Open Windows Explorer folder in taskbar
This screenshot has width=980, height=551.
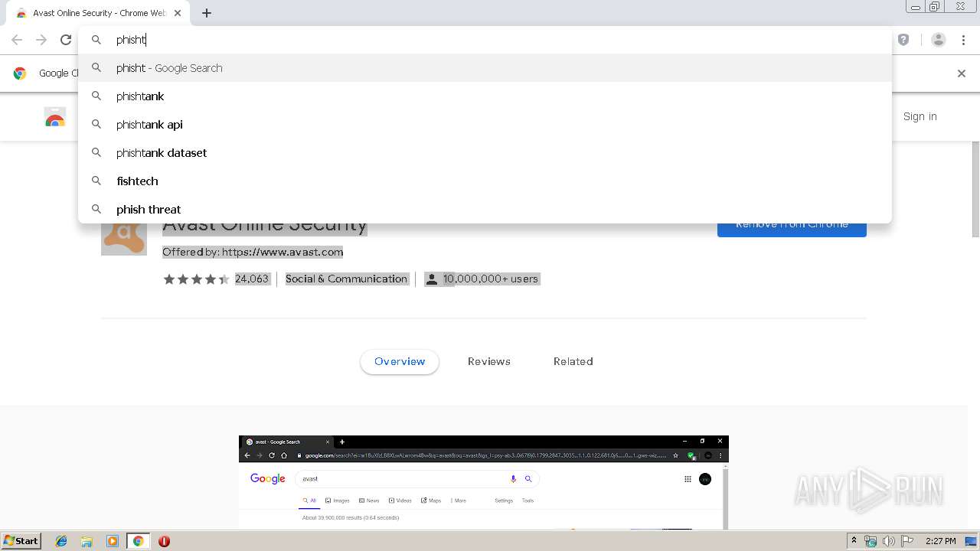tap(87, 541)
